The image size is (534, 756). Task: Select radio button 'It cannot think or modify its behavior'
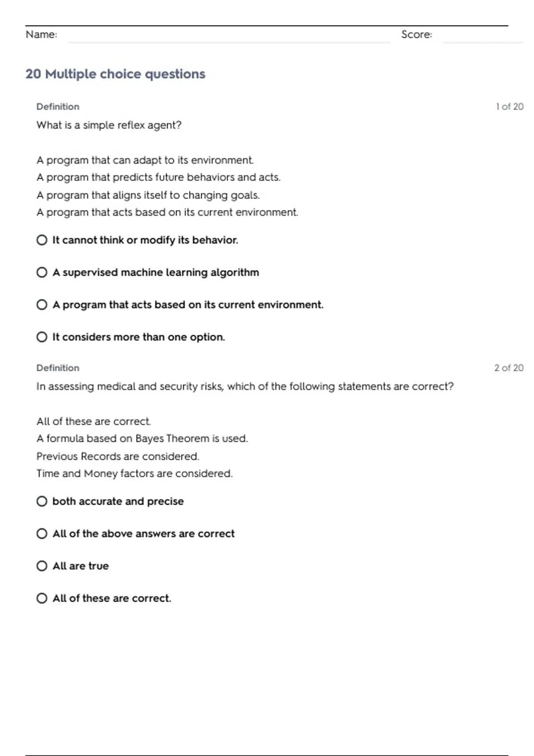(x=42, y=240)
